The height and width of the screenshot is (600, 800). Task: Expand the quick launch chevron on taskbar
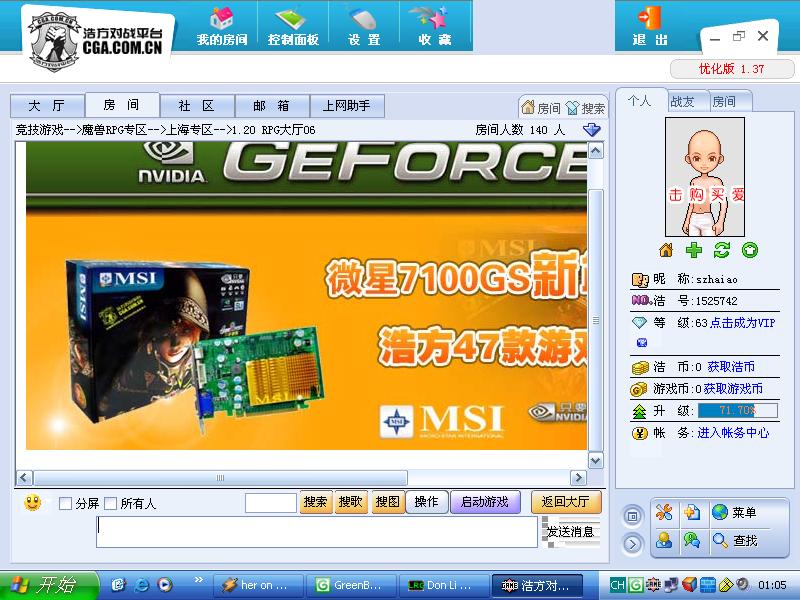pos(198,579)
